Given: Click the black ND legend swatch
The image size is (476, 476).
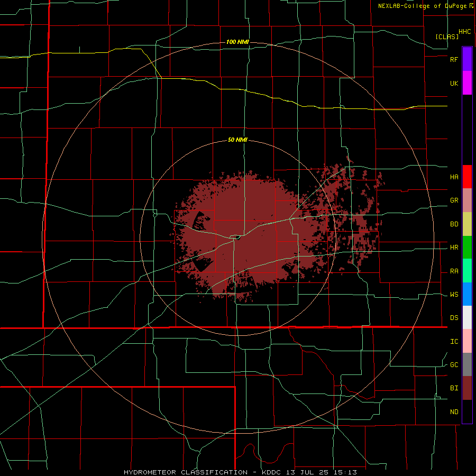Looking at the screenshot, I should (x=467, y=411).
